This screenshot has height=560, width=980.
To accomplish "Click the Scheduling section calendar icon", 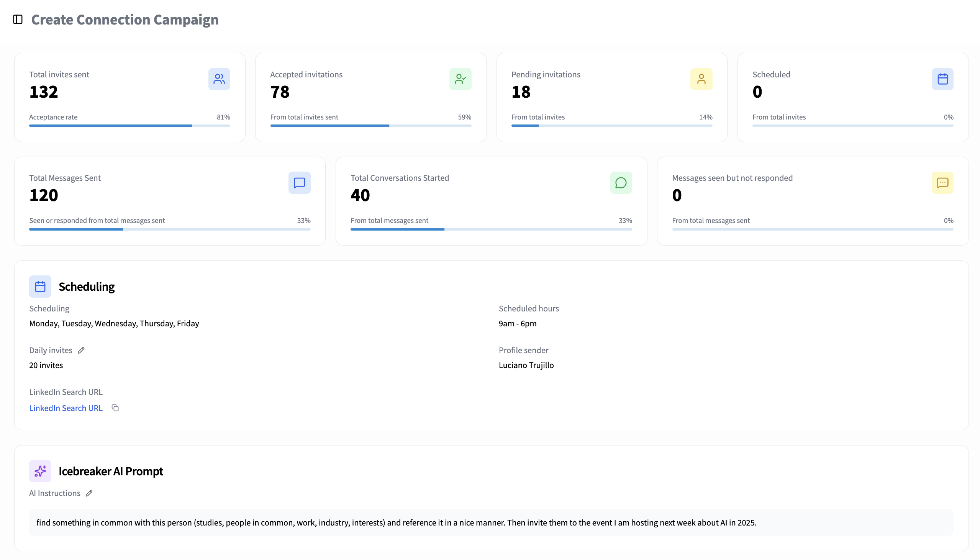I will click(x=40, y=286).
